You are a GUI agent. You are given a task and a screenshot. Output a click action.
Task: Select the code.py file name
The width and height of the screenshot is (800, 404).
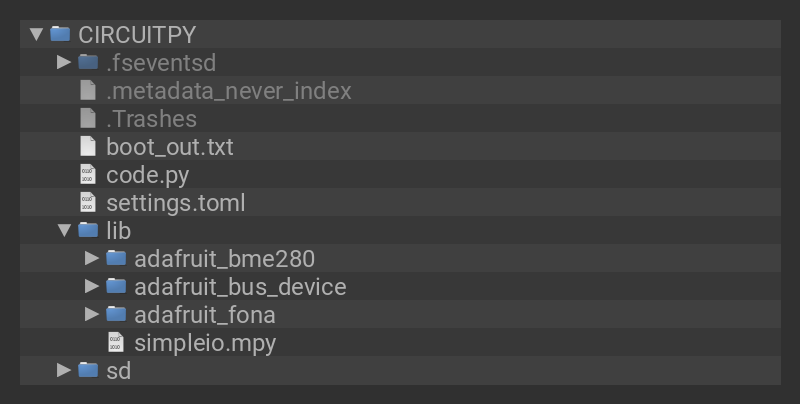pos(147,175)
